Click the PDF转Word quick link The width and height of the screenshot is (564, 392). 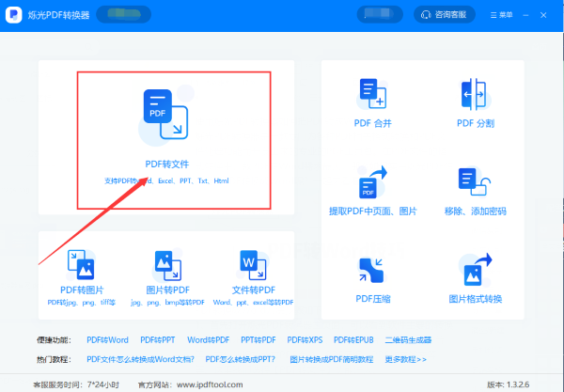(107, 340)
